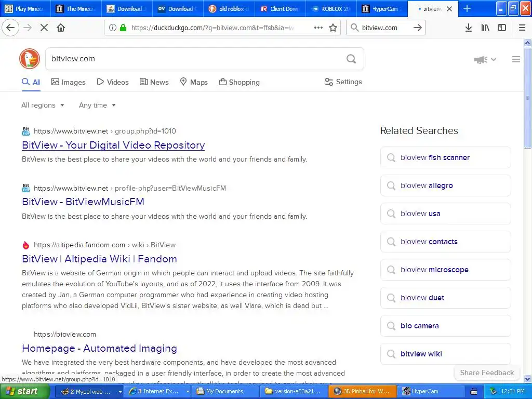Expand the All regions dropdown
532x399 pixels.
43,105
